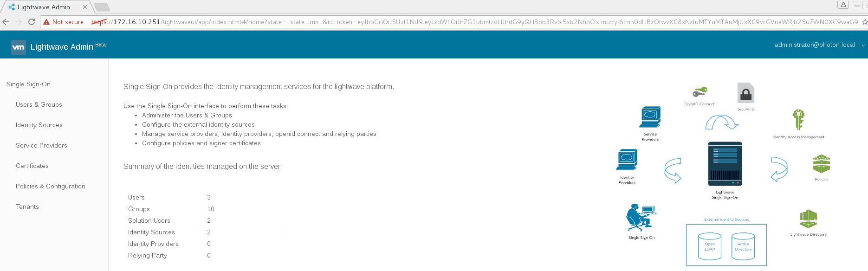Click the browser back arrow
Screen dimensions: 868x271
6,22
